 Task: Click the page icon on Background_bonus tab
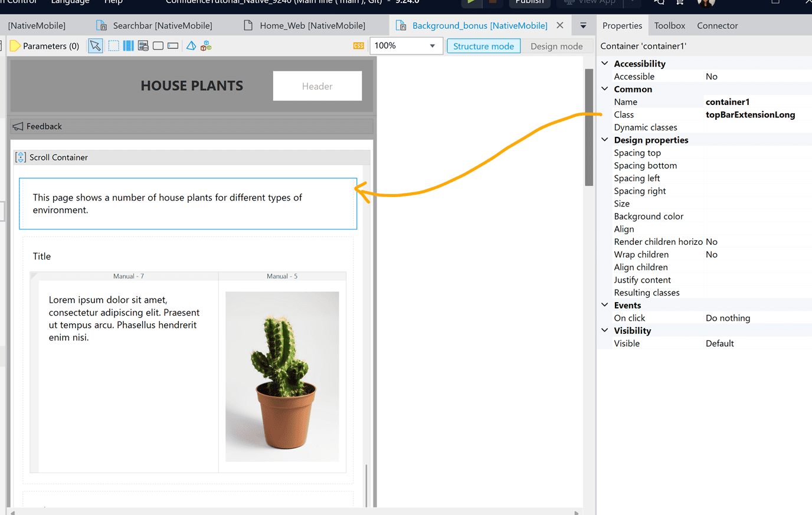pos(401,25)
